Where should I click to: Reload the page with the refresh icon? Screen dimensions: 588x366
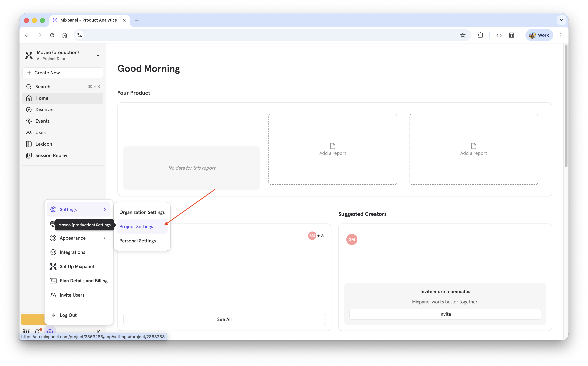point(52,35)
